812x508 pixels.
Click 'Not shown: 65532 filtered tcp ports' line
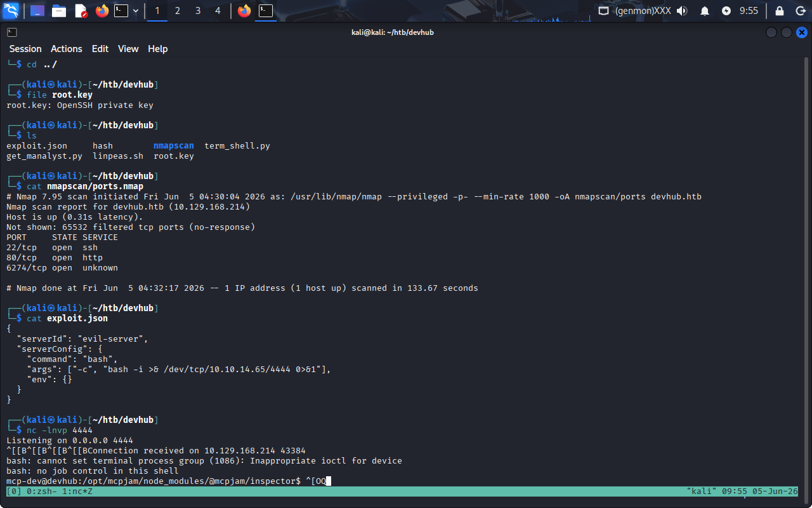coord(131,227)
